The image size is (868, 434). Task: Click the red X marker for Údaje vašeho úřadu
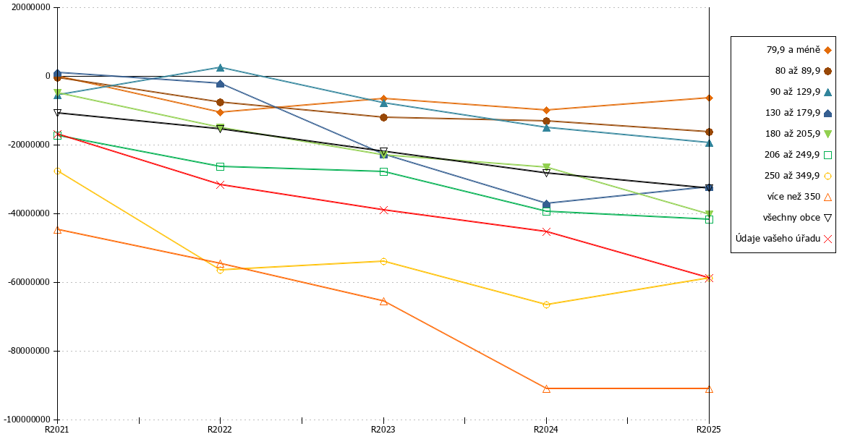tap(827, 239)
